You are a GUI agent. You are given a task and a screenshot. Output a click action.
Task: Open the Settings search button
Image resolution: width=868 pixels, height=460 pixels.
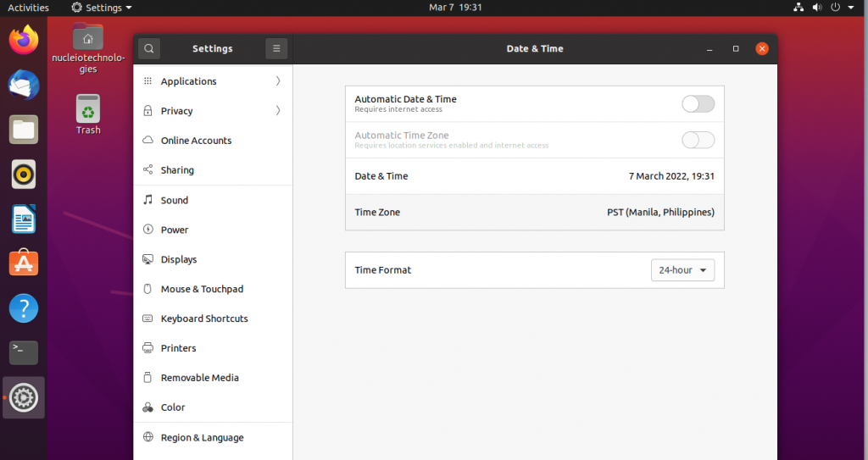point(149,49)
